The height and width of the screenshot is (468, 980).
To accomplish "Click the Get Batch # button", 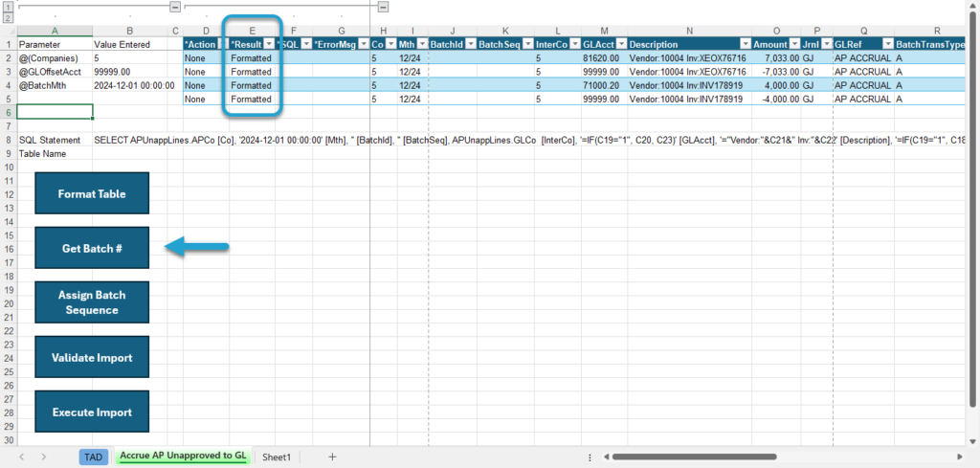I will [x=92, y=248].
